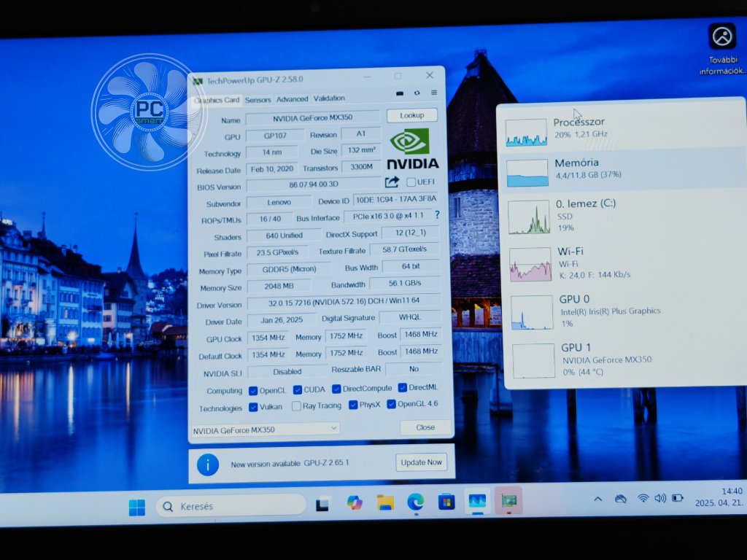Open the GPU-Z hamburger menu icon

click(434, 93)
